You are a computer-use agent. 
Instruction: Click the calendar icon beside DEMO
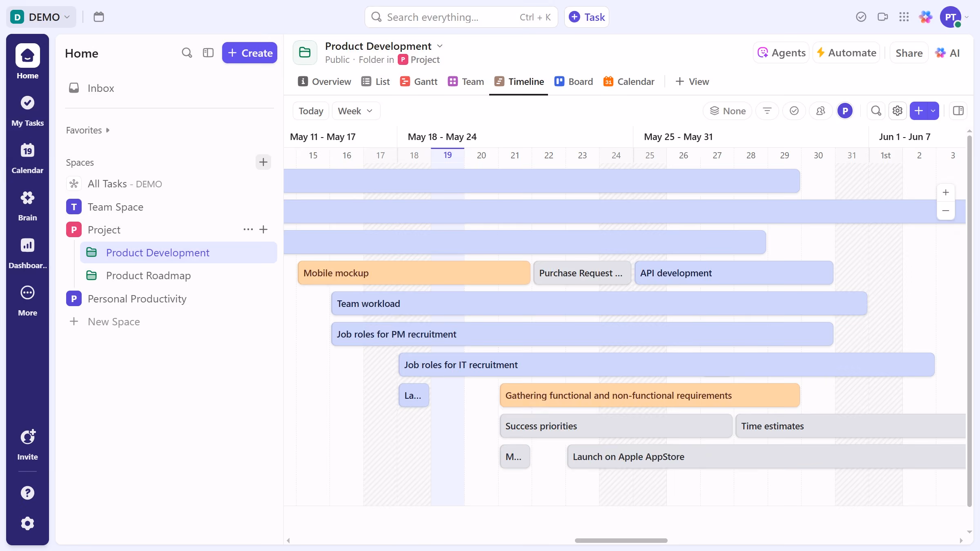[98, 17]
